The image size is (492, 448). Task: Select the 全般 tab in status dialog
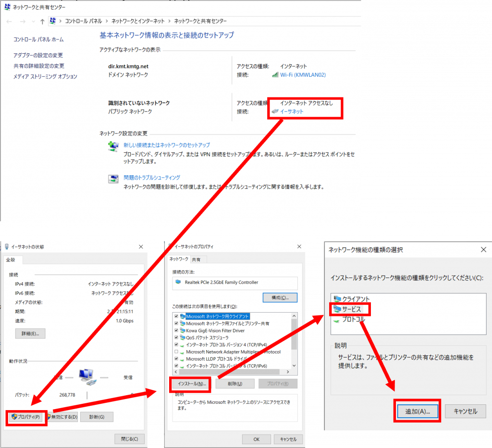point(11,260)
